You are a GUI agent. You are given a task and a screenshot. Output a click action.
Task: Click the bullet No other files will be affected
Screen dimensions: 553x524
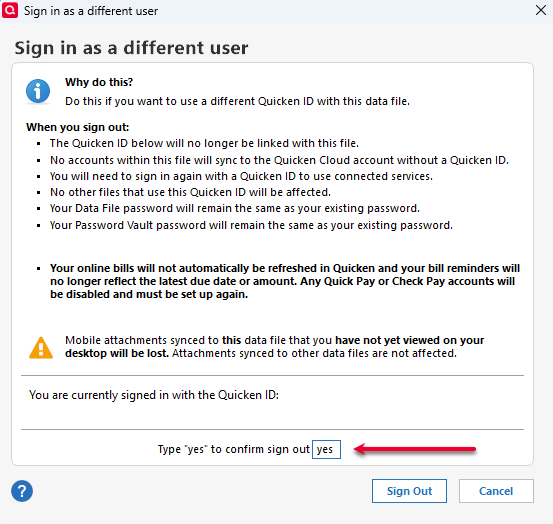[190, 192]
